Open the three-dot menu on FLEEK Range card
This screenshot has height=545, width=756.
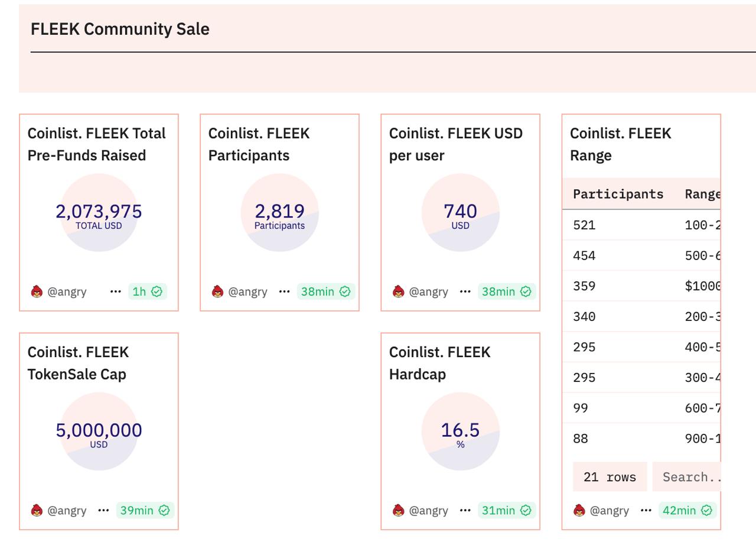tap(646, 510)
